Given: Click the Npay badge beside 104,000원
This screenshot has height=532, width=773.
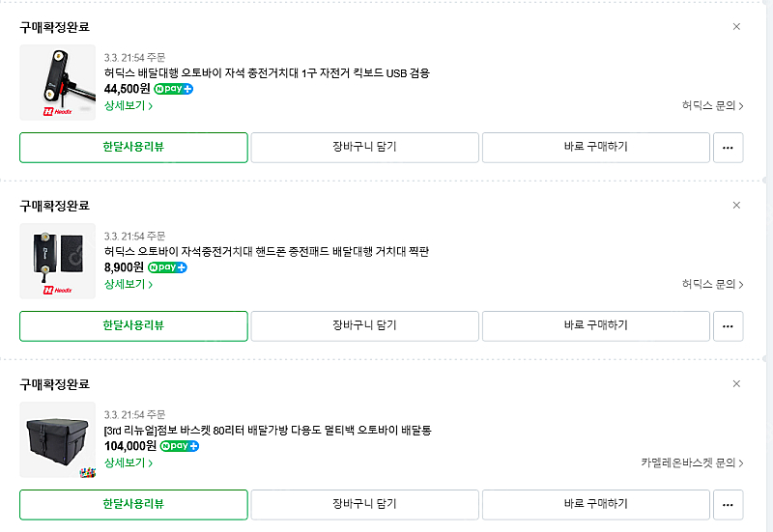Looking at the screenshot, I should coord(180,446).
